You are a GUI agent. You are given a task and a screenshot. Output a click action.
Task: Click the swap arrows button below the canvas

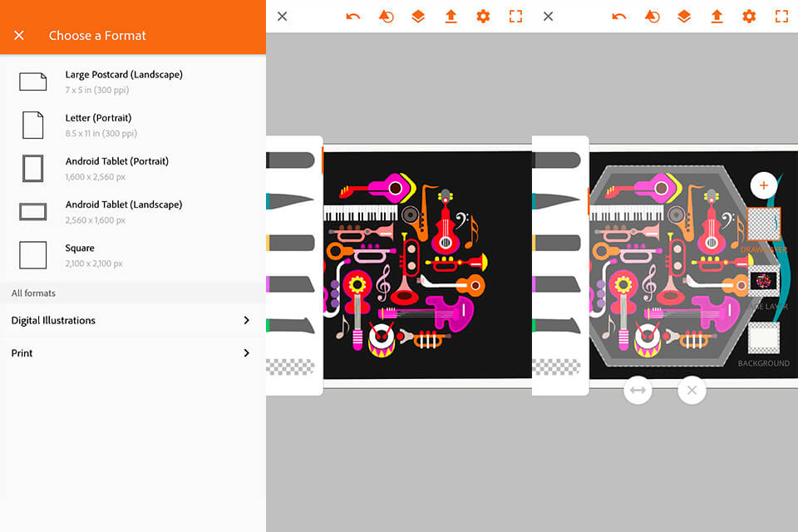tap(638, 390)
